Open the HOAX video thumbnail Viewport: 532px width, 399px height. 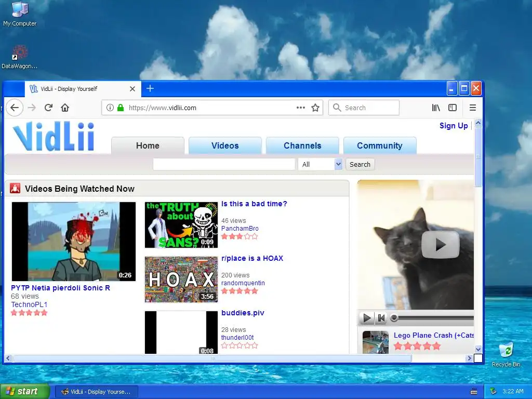(181, 279)
